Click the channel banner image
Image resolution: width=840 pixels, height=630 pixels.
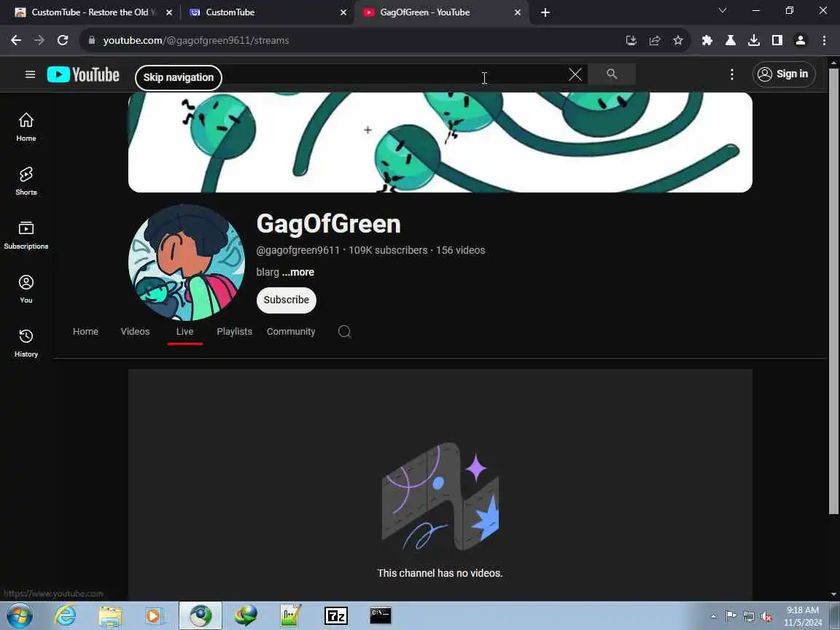[440, 142]
